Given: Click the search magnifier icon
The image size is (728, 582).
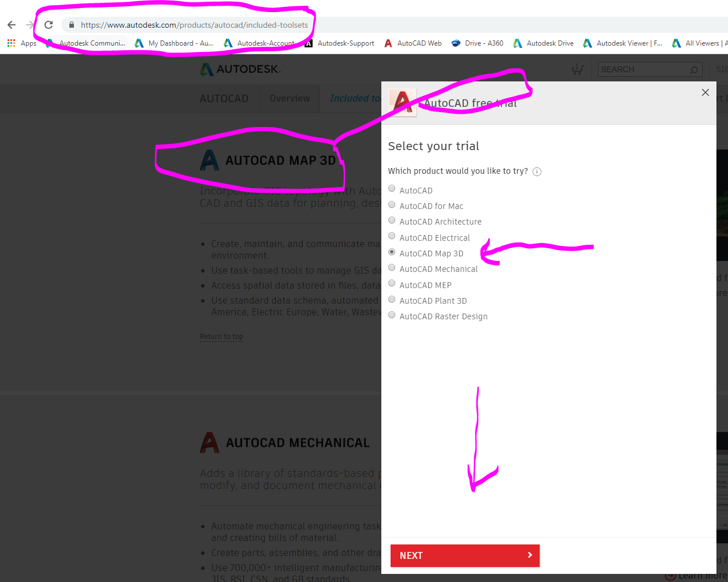Looking at the screenshot, I should pyautogui.click(x=693, y=69).
